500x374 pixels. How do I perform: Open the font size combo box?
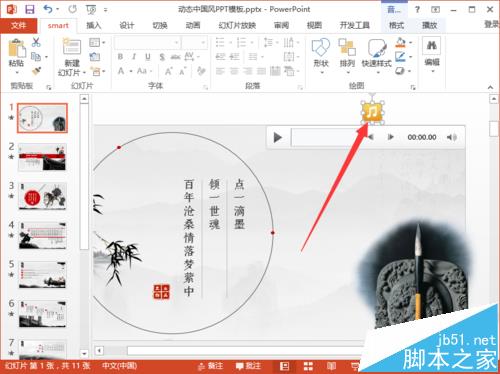(x=194, y=43)
